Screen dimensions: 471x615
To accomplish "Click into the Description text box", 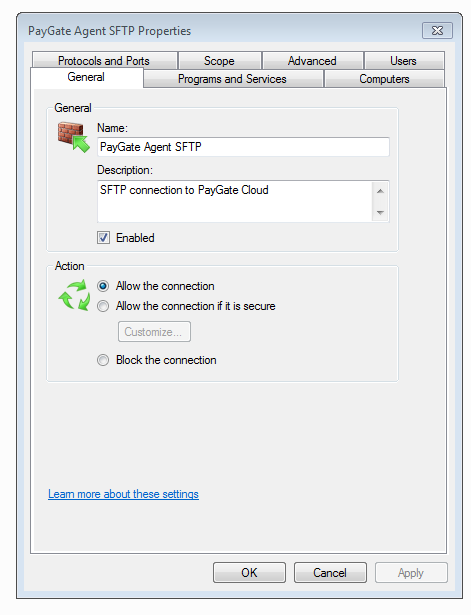I will coord(235,202).
